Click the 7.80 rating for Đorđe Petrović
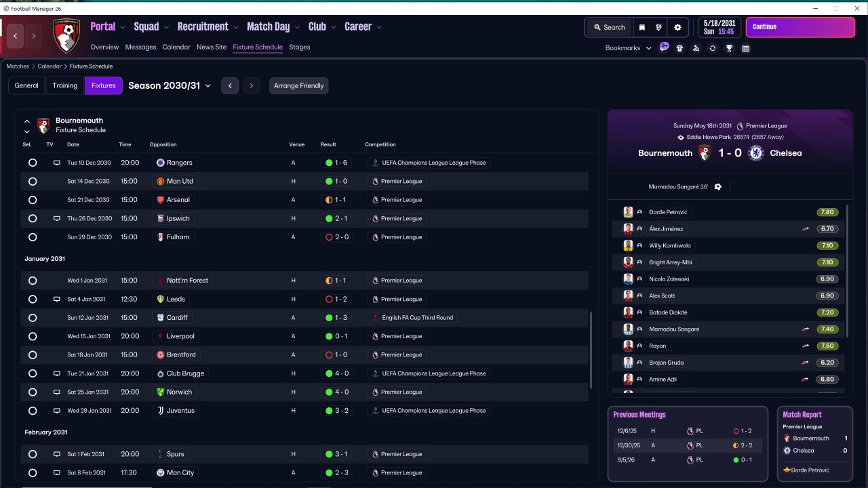Screen dimensions: 868x488 828,212
